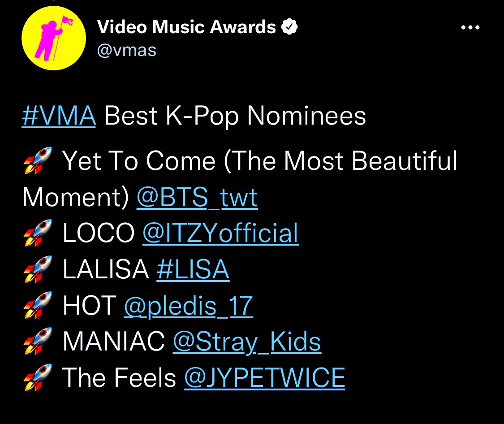The image size is (504, 424).
Task: Open the @Stray_Kids profile mention
Action: [247, 342]
